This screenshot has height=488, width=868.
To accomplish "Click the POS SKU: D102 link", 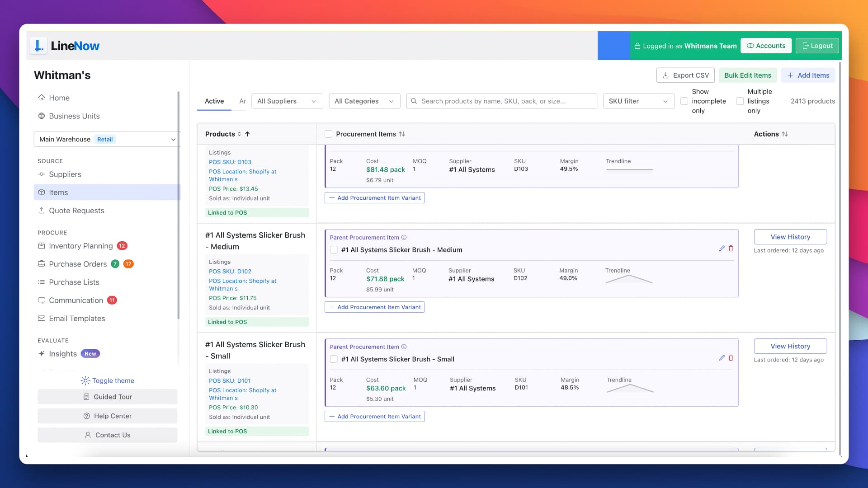I will [x=230, y=272].
